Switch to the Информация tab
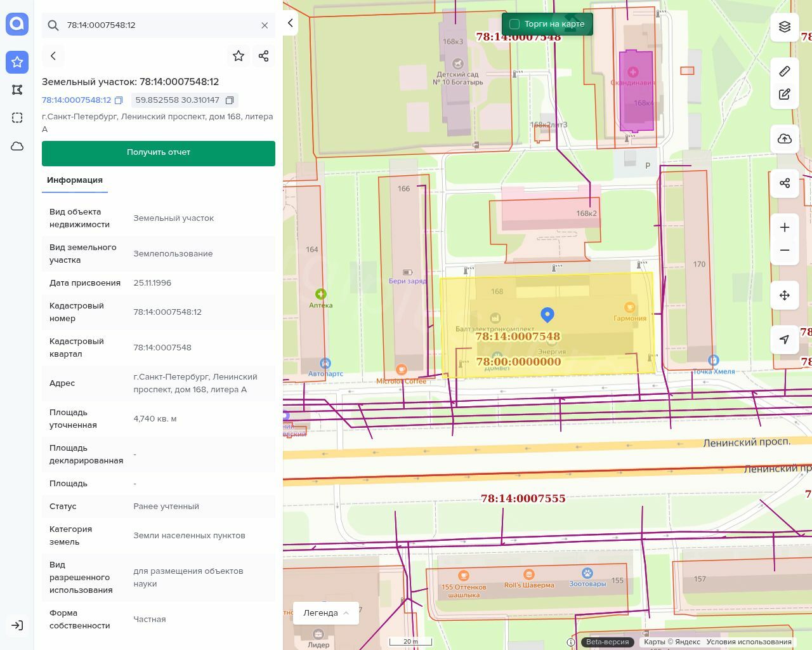The width and height of the screenshot is (812, 650). coord(75,180)
